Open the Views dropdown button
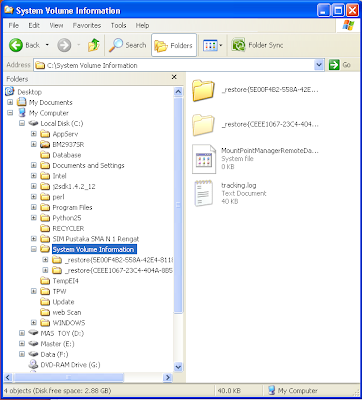 213,45
